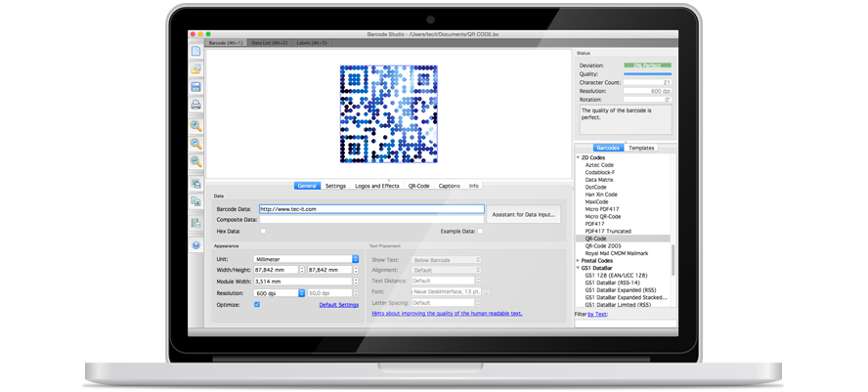Click the Filter text field
The width and height of the screenshot is (868, 392).
(625, 324)
